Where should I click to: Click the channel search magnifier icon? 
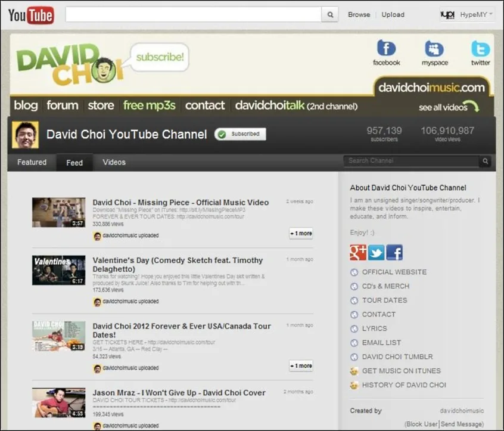(486, 161)
